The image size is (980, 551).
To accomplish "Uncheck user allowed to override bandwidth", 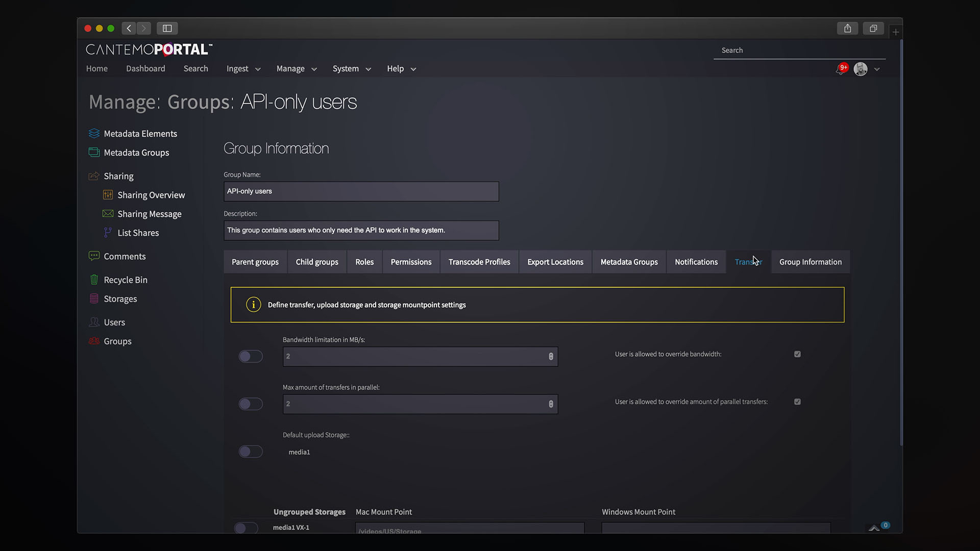I will (x=797, y=354).
